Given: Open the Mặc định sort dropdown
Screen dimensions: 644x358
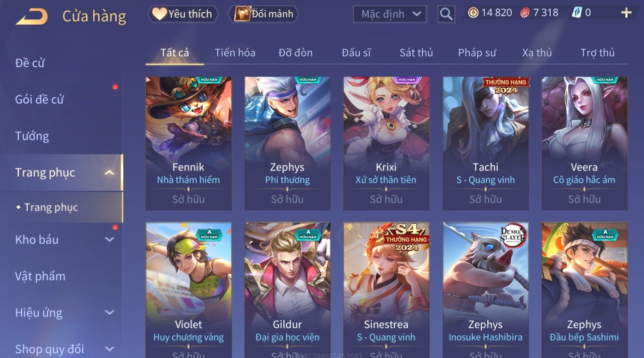Looking at the screenshot, I should [x=390, y=14].
